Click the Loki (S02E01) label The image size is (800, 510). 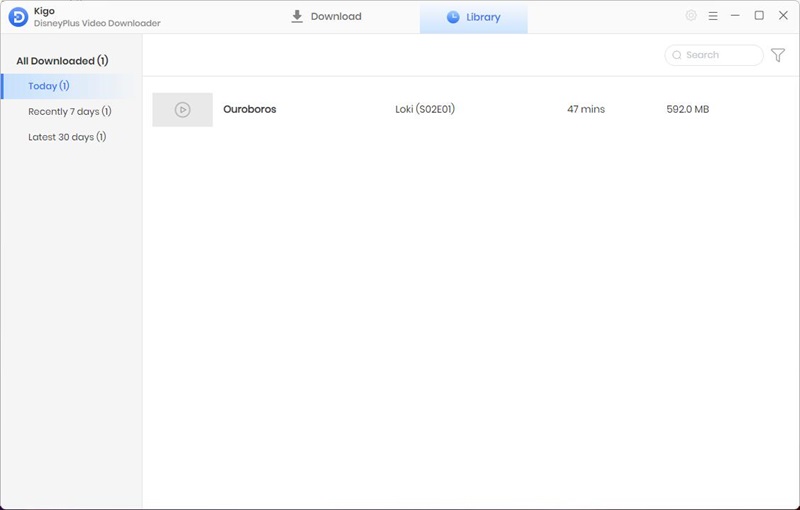(425, 109)
